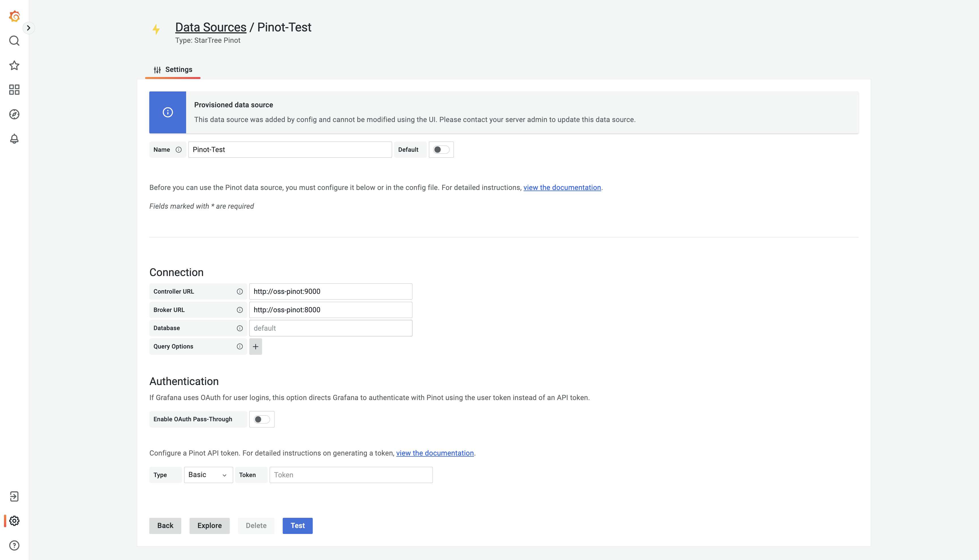Click the Grafana logo home icon
The width and height of the screenshot is (979, 560).
tap(14, 16)
